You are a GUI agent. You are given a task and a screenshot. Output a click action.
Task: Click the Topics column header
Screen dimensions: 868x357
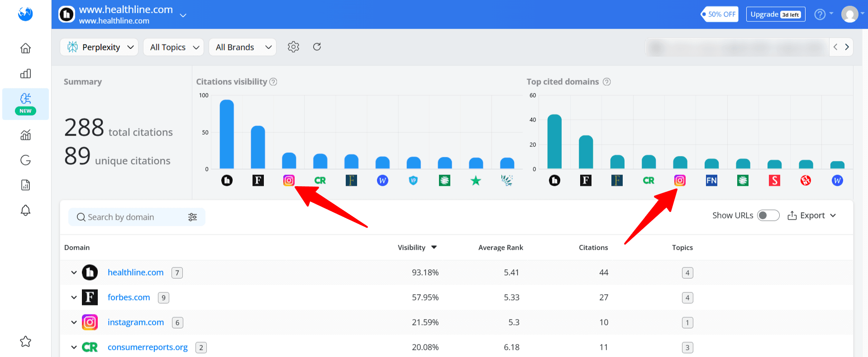(682, 247)
